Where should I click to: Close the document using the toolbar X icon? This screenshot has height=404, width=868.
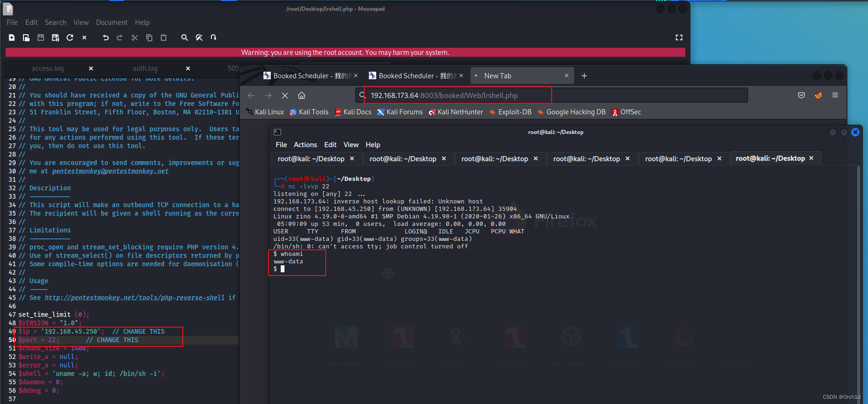point(84,37)
